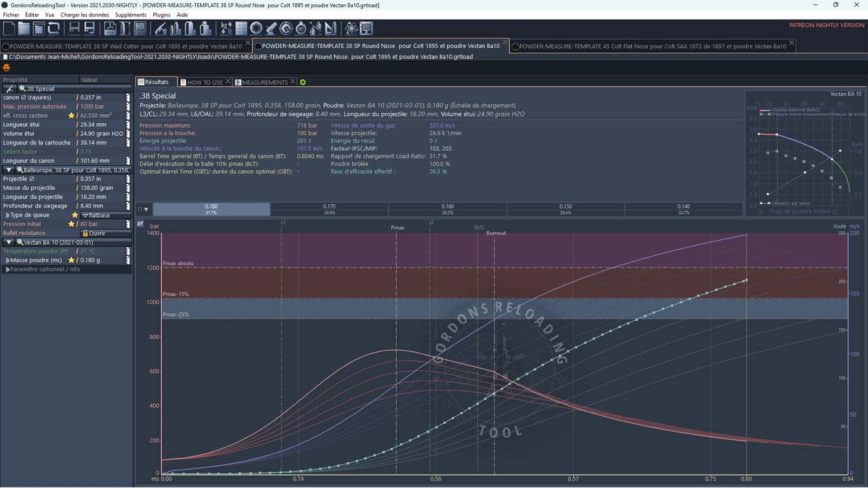The width and height of the screenshot is (868, 488).
Task: Toggle the B/T chart mode button
Action: (140, 224)
